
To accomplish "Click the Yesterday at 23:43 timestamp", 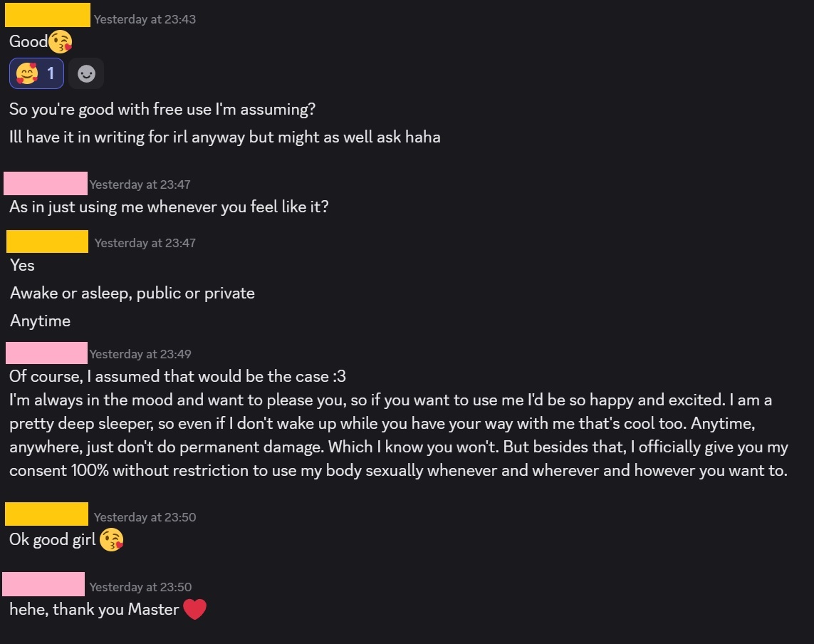I will [x=145, y=19].
